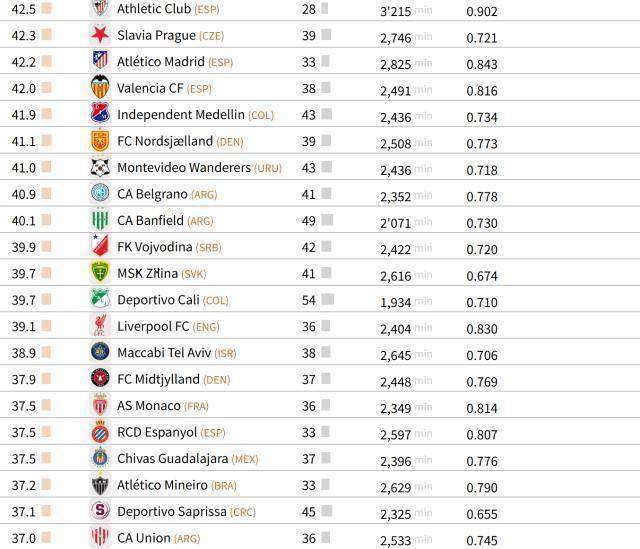Open the RCD Espanyol team link
This screenshot has height=549, width=640.
click(156, 432)
